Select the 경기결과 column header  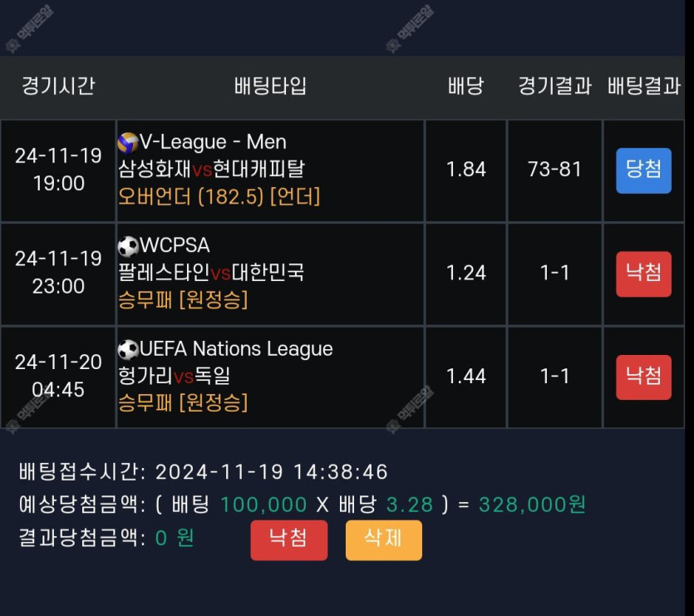[554, 86]
